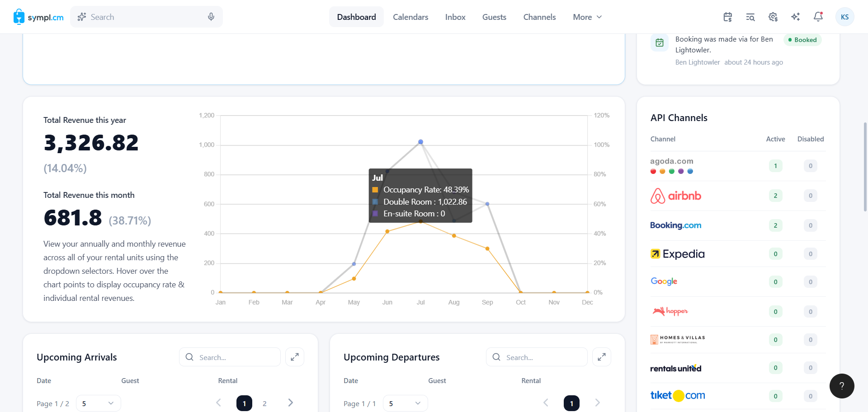This screenshot has height=412, width=868.
Task: Expand the Upcoming Arrivals panel
Action: click(295, 357)
